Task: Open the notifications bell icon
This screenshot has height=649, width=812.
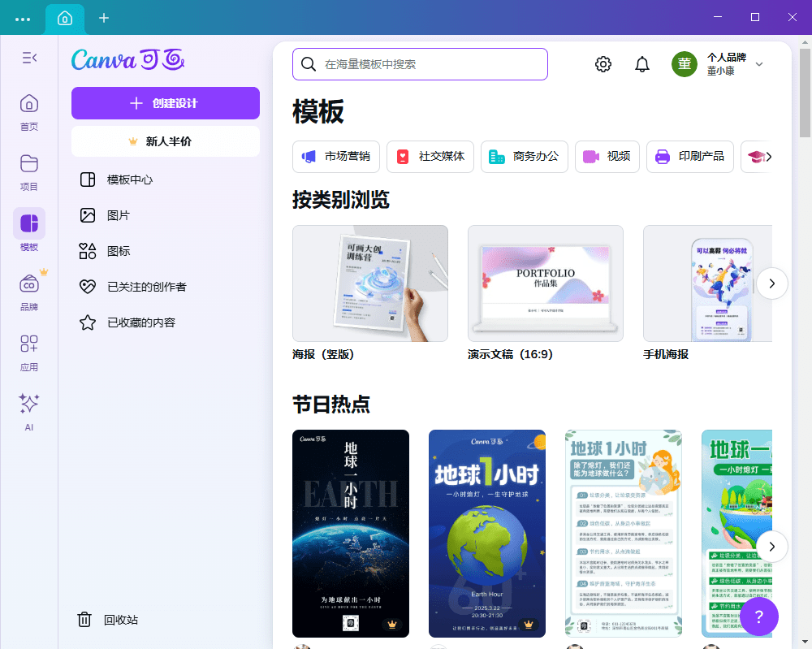Action: click(x=641, y=63)
